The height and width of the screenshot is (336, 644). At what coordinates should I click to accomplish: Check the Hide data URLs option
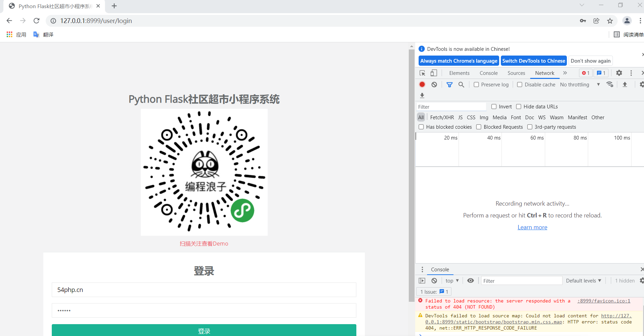point(519,106)
